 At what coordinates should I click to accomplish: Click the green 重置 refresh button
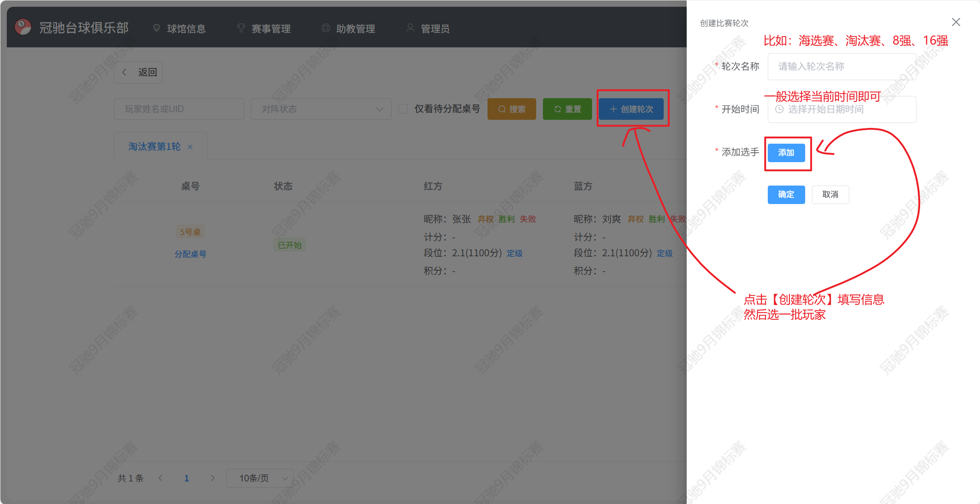click(567, 109)
